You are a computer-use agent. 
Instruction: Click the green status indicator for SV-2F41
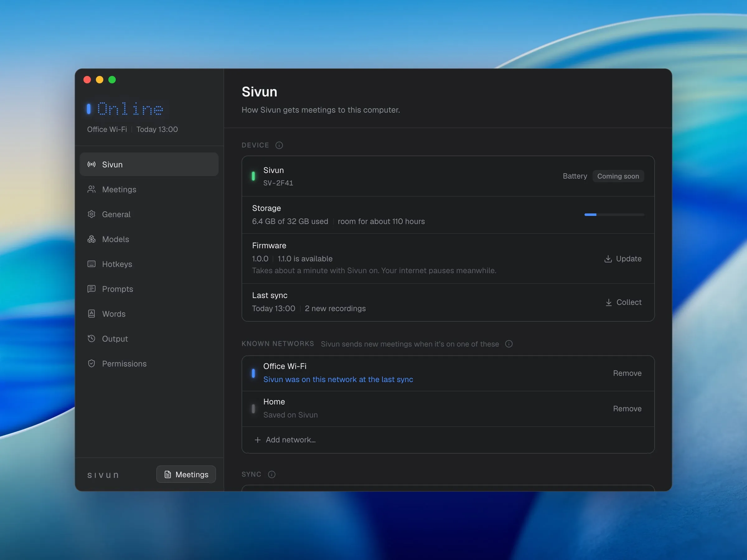(253, 176)
